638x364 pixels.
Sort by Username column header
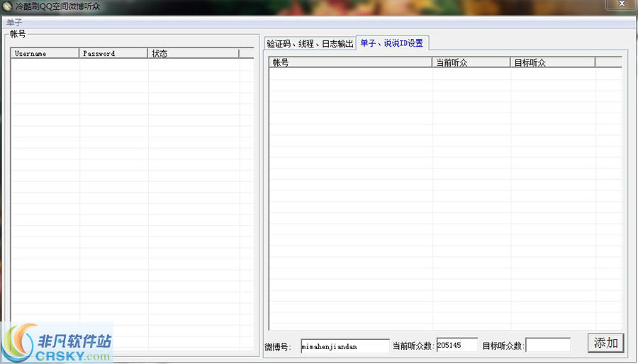click(x=45, y=53)
